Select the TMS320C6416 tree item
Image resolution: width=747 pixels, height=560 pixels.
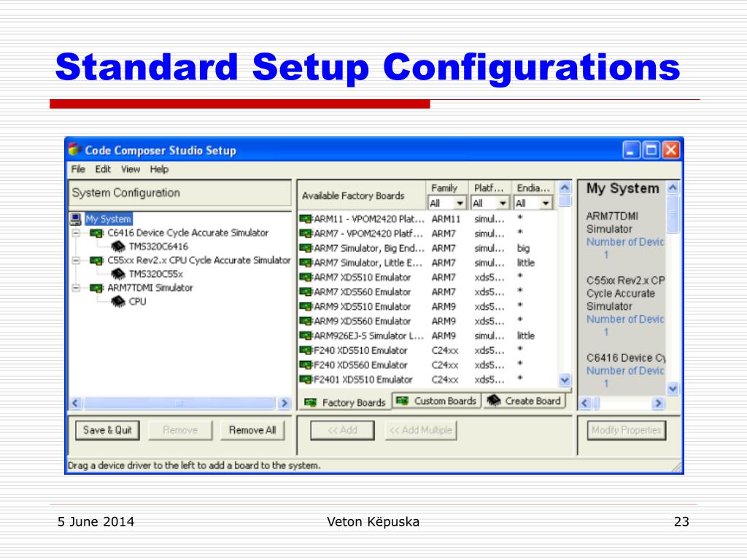coord(158,246)
